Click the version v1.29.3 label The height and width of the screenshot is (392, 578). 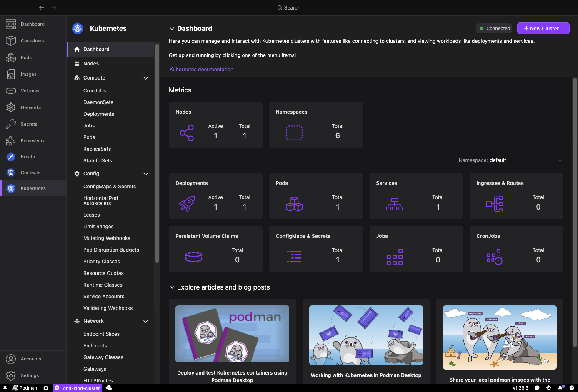(520, 388)
